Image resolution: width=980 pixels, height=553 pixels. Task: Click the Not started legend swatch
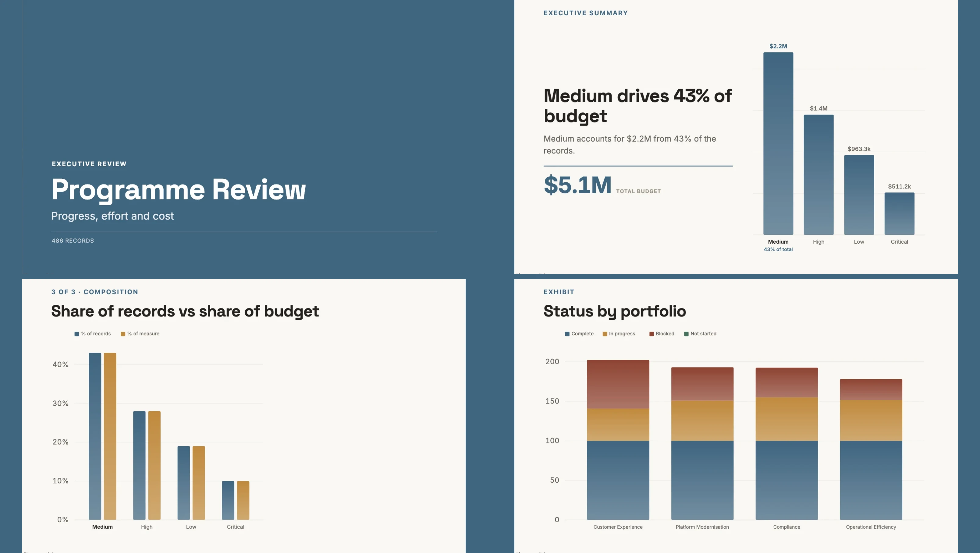click(686, 334)
